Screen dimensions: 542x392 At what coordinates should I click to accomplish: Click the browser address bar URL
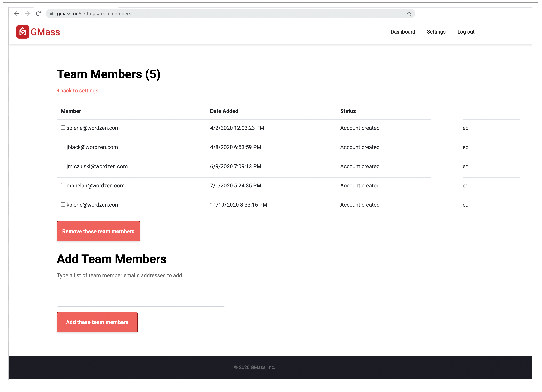click(94, 14)
